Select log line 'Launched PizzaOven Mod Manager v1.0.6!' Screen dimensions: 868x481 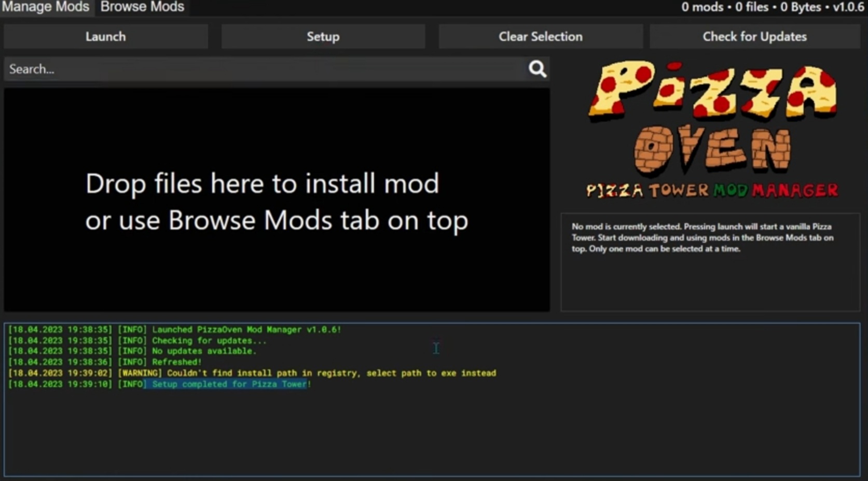coord(175,330)
